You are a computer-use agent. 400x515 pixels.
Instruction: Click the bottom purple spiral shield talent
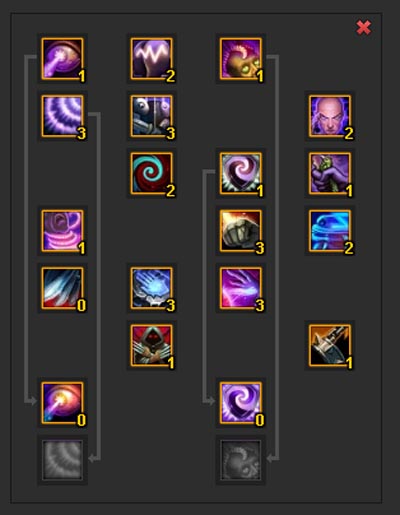241,403
